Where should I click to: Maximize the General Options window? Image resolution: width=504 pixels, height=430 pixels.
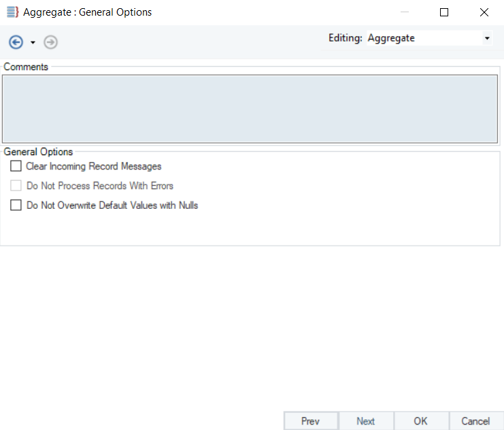444,12
